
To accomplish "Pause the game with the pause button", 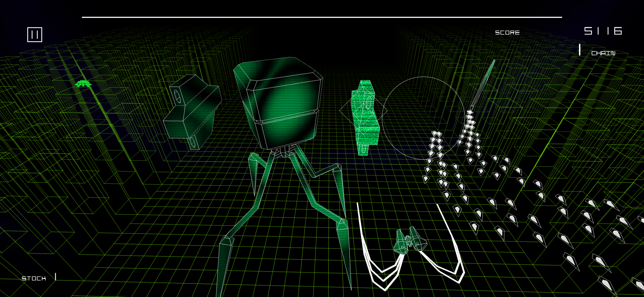I will 35,35.
